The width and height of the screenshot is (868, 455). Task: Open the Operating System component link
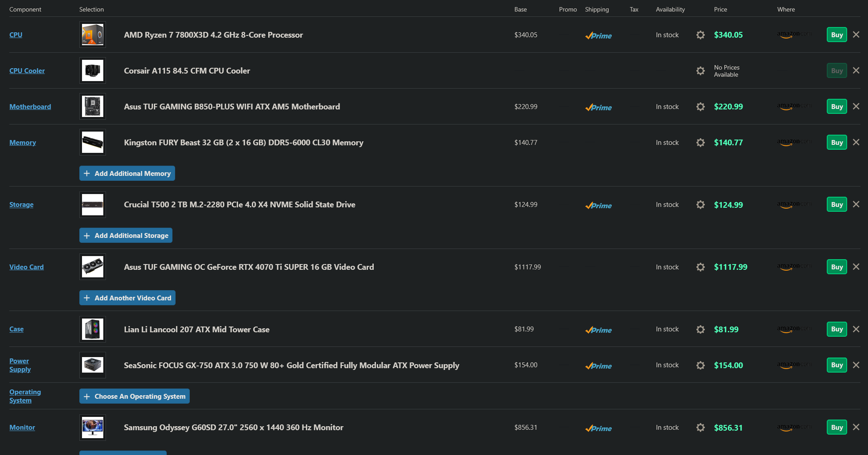(x=25, y=396)
